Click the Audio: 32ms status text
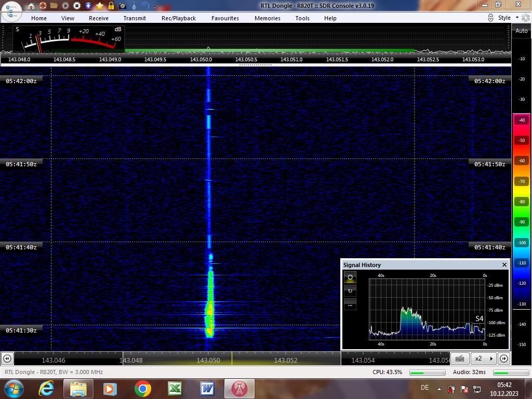 469,372
